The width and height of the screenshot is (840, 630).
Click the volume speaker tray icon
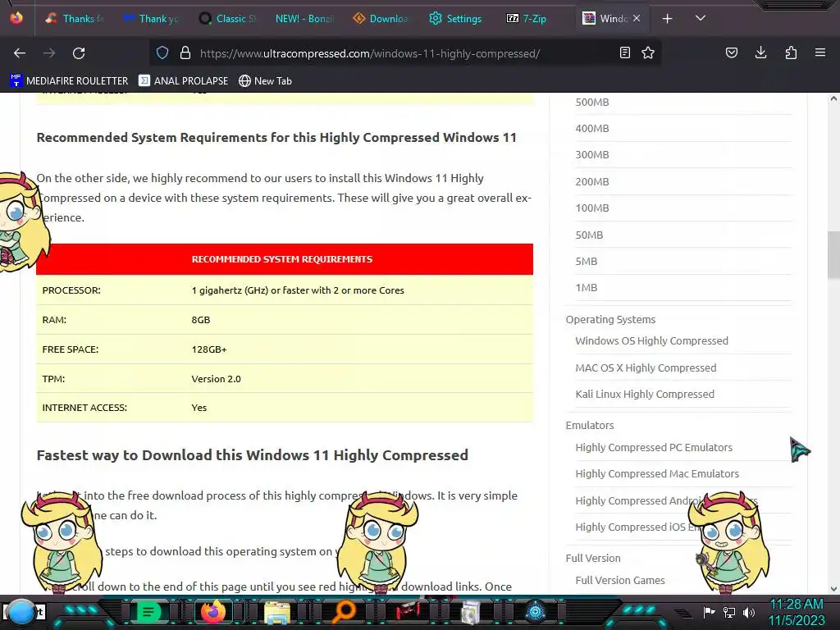(x=749, y=612)
